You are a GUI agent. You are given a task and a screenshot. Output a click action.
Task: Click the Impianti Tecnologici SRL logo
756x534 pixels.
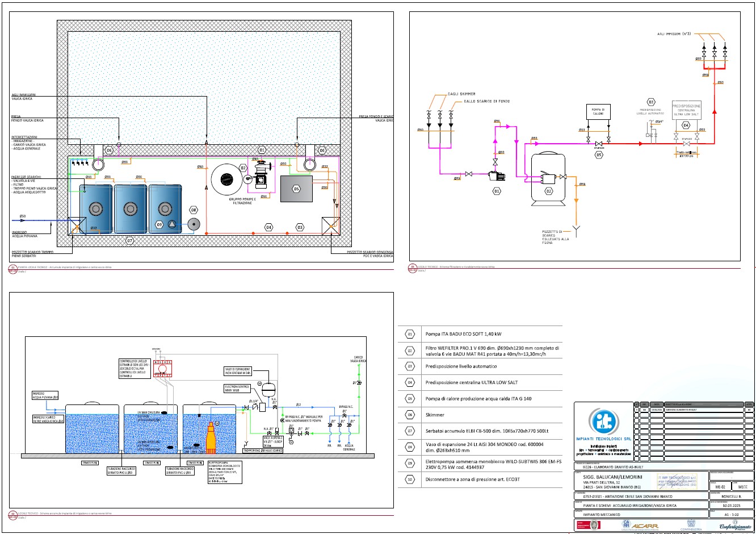[603, 425]
